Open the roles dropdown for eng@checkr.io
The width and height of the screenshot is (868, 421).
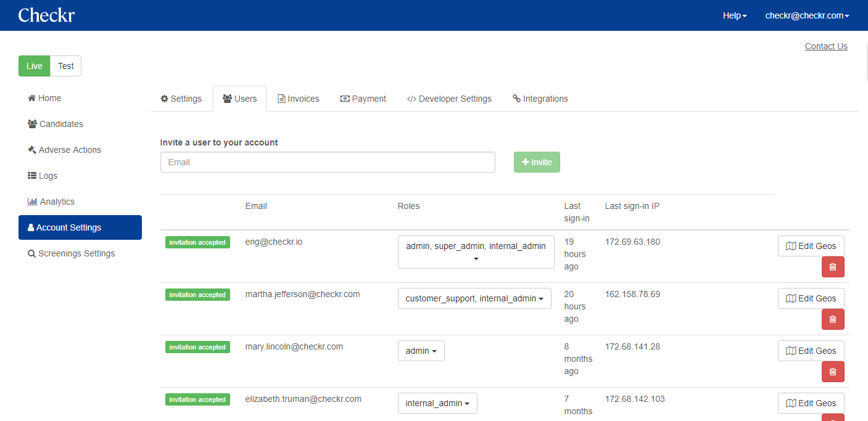(475, 251)
